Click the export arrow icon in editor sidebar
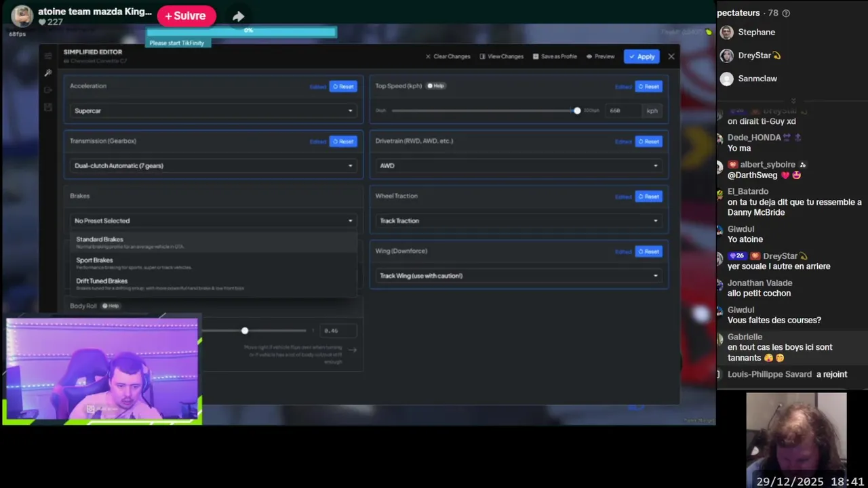Viewport: 868px width, 488px height. [48, 89]
